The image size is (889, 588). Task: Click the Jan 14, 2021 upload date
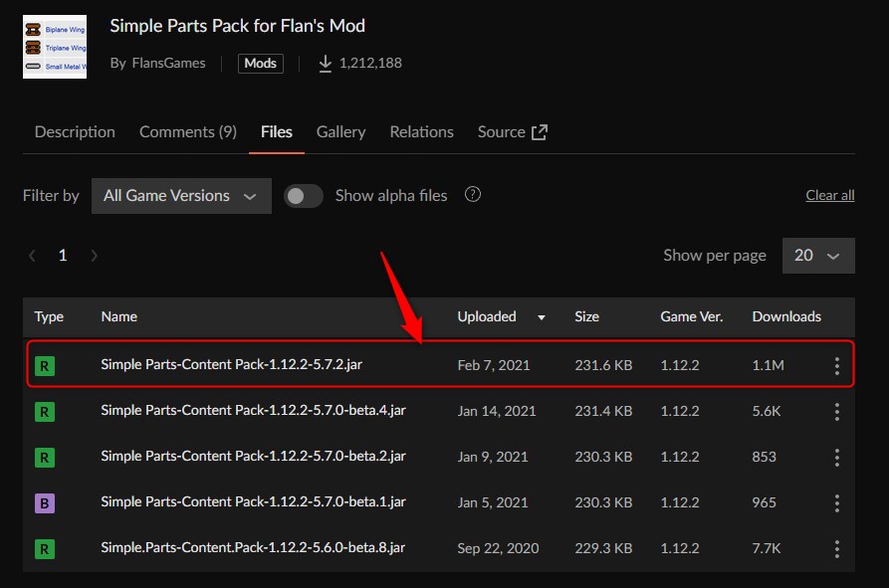[x=497, y=411]
